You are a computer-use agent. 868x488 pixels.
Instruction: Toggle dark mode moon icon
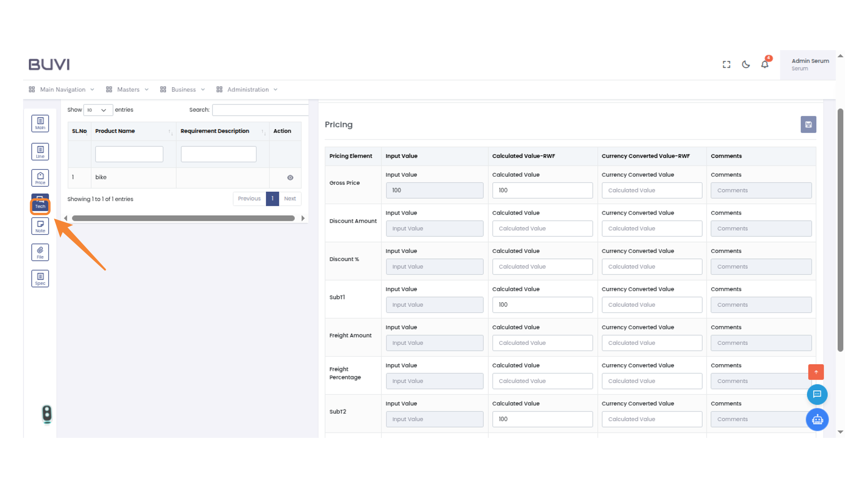745,65
